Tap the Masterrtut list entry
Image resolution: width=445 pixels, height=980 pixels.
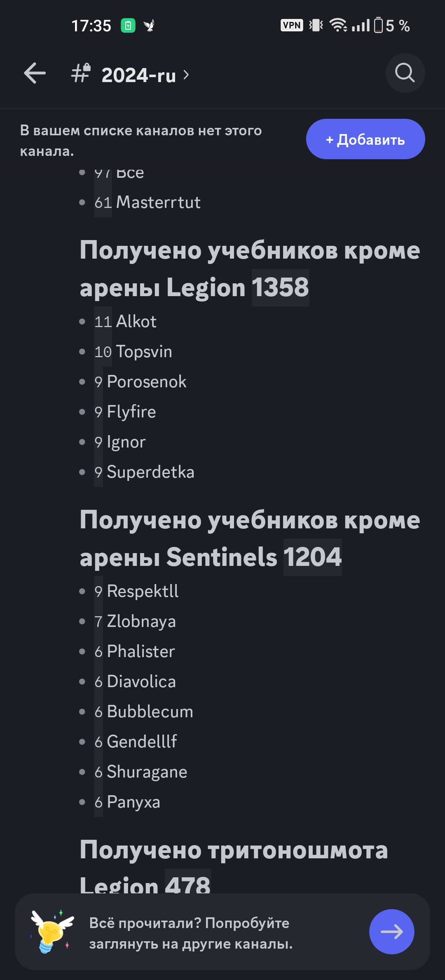pos(158,202)
